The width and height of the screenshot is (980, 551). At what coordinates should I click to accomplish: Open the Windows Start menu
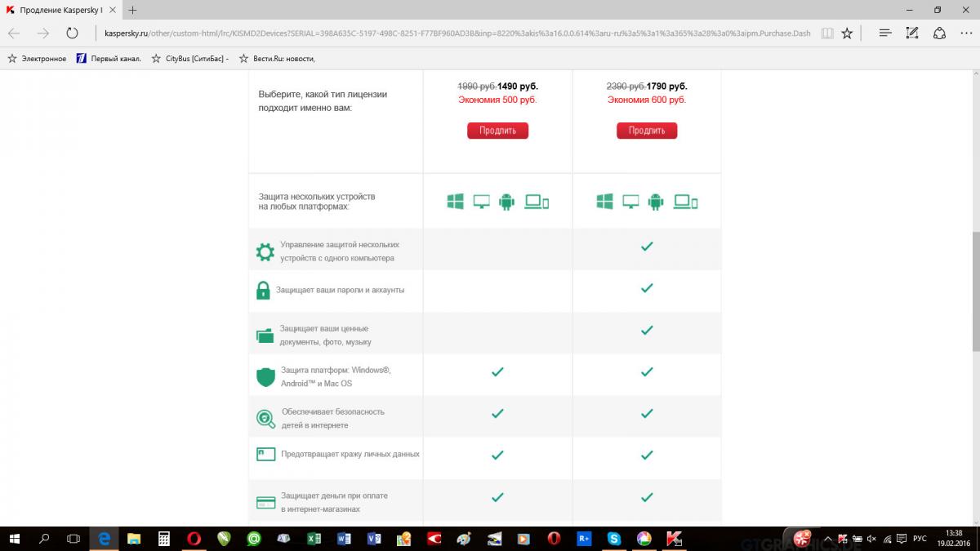14,539
